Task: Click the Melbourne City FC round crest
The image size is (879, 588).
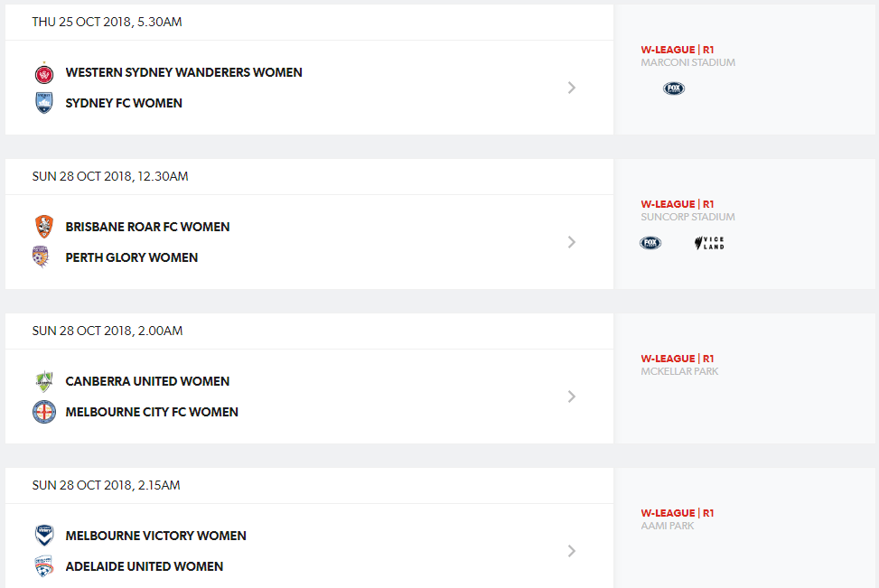Action: pyautogui.click(x=43, y=412)
